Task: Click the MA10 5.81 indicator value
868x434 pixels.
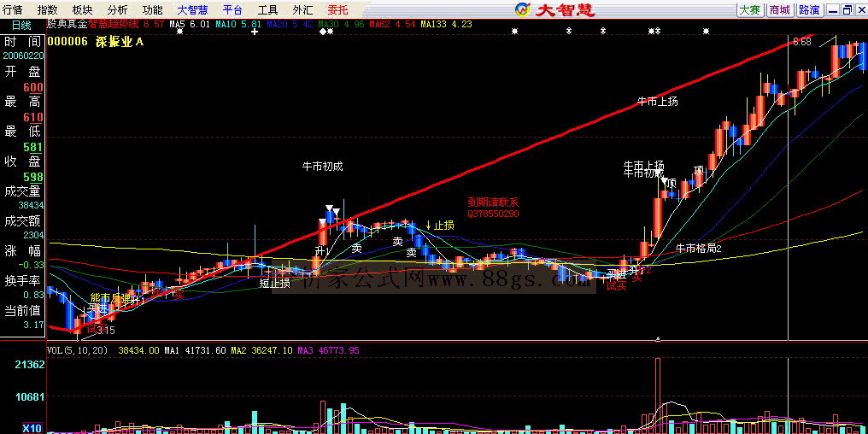Action: [238, 25]
